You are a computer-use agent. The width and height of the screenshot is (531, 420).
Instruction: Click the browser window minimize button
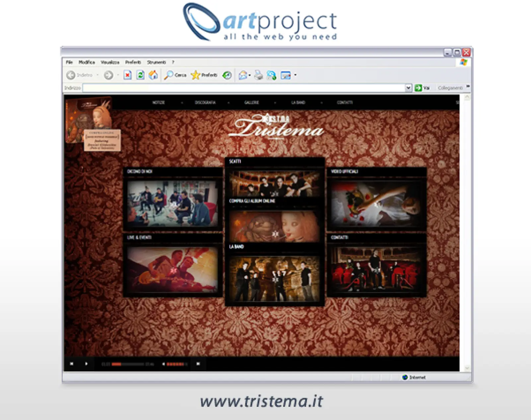[x=448, y=52]
